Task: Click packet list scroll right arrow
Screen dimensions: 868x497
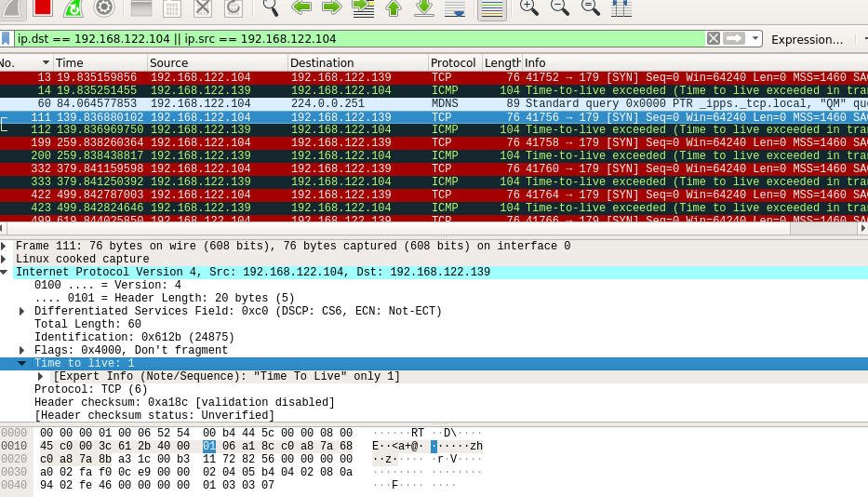Action: (x=863, y=228)
